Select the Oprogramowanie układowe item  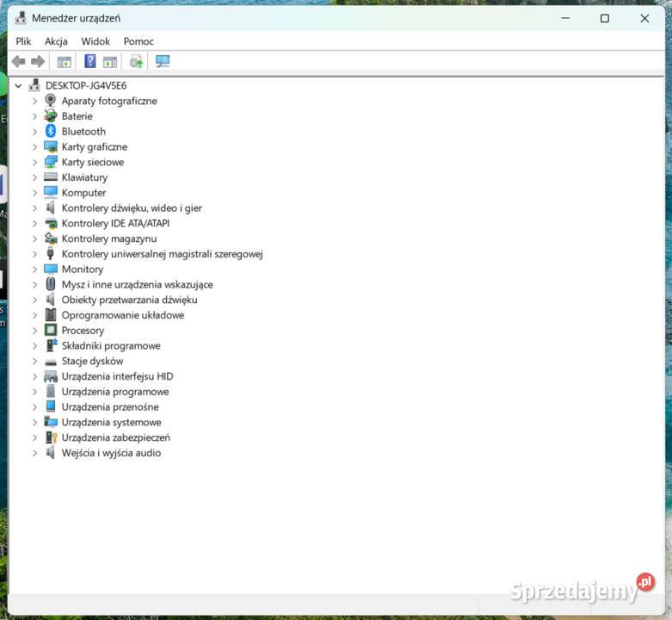tap(122, 315)
